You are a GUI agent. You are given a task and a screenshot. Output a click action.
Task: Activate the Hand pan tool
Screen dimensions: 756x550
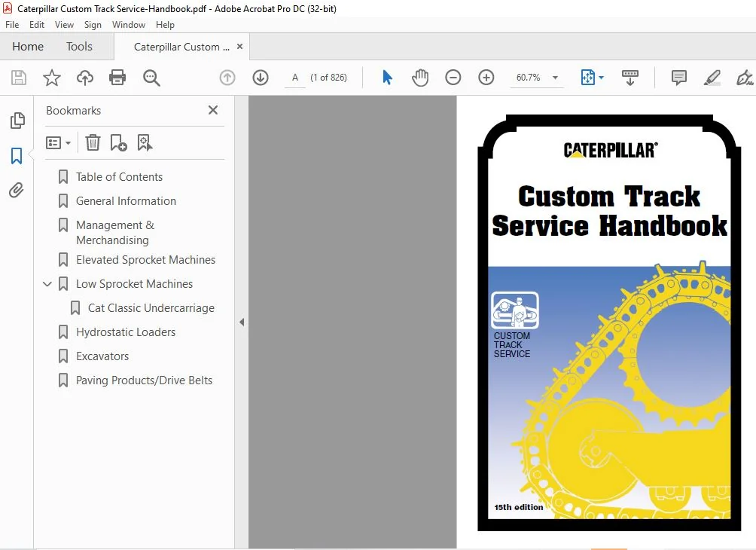420,78
